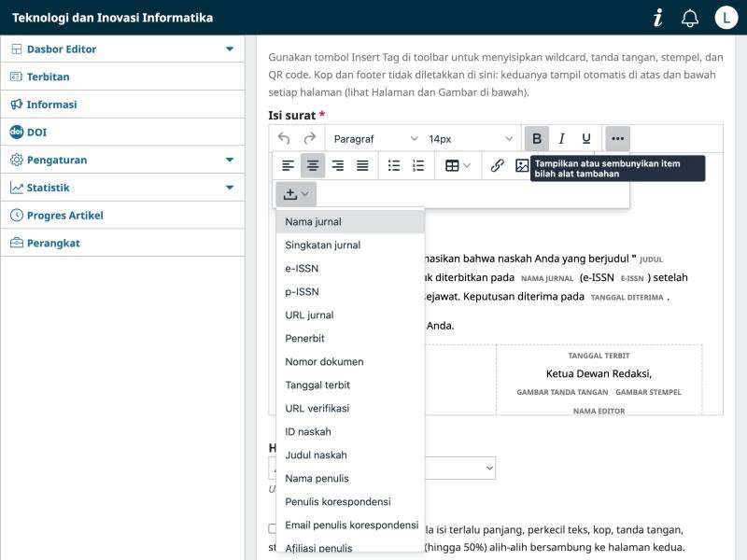Toggle bold formatting
Viewport: 747px width, 560px height.
click(536, 138)
